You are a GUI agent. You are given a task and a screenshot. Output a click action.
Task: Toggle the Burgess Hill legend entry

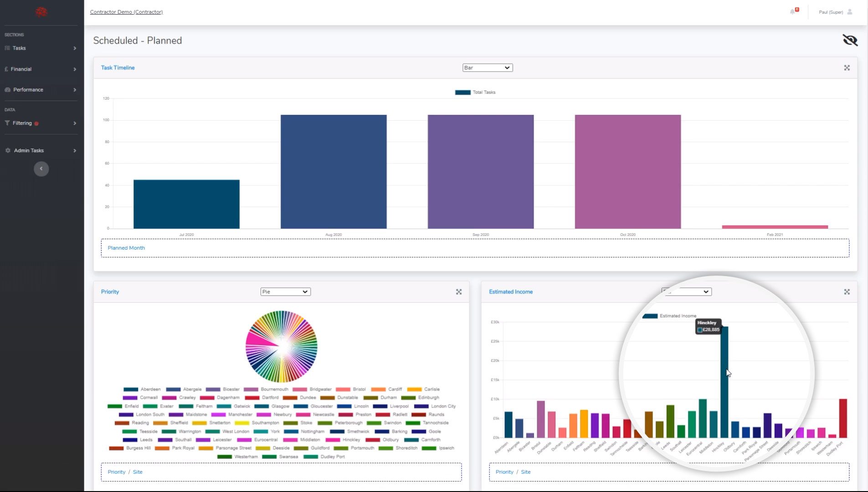[x=130, y=448]
